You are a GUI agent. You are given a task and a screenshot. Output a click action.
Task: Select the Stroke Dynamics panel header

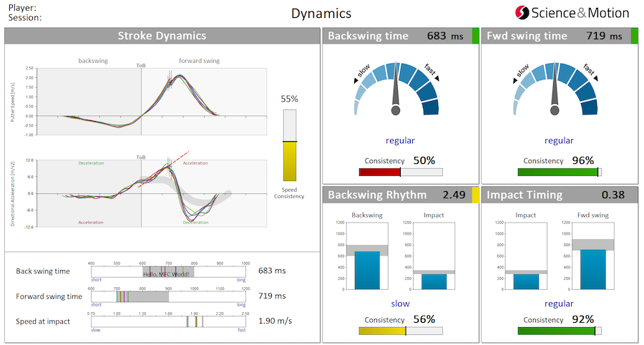pyautogui.click(x=162, y=36)
